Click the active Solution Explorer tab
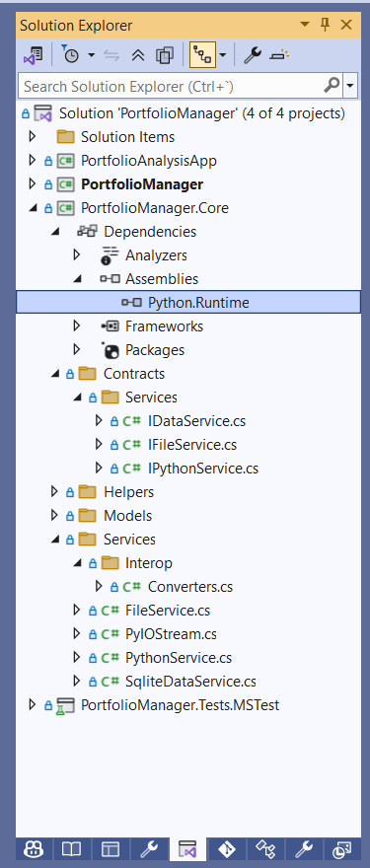 tap(187, 848)
